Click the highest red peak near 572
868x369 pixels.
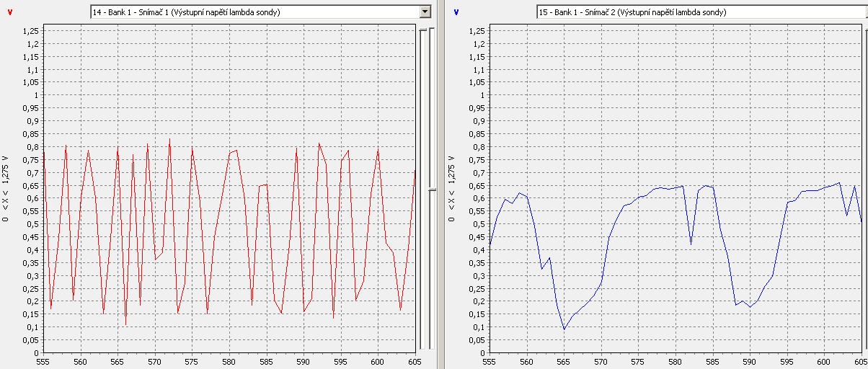click(169, 139)
